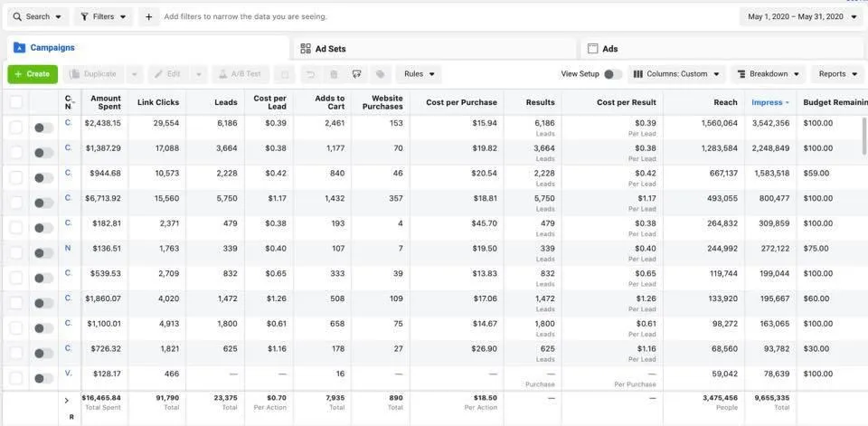Click the Ad Sets grid icon
868x426 pixels.
pyautogui.click(x=306, y=49)
